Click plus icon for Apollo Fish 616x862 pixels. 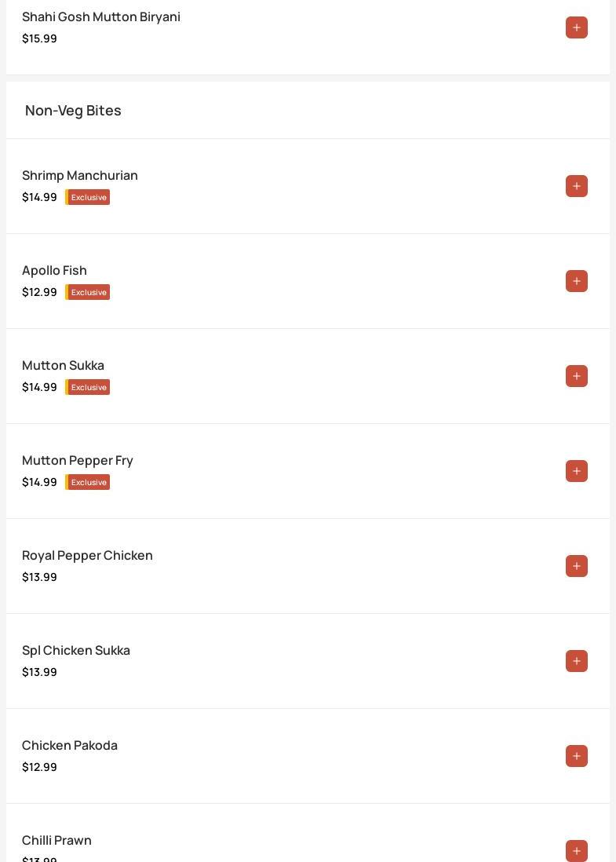pos(576,281)
